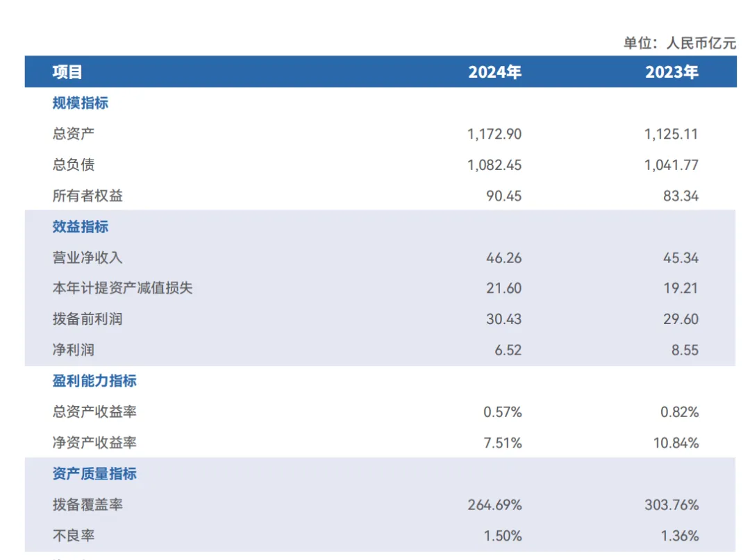This screenshot has height=560, width=750.
Task: Select the 所有者权益 row label
Action: point(87,196)
